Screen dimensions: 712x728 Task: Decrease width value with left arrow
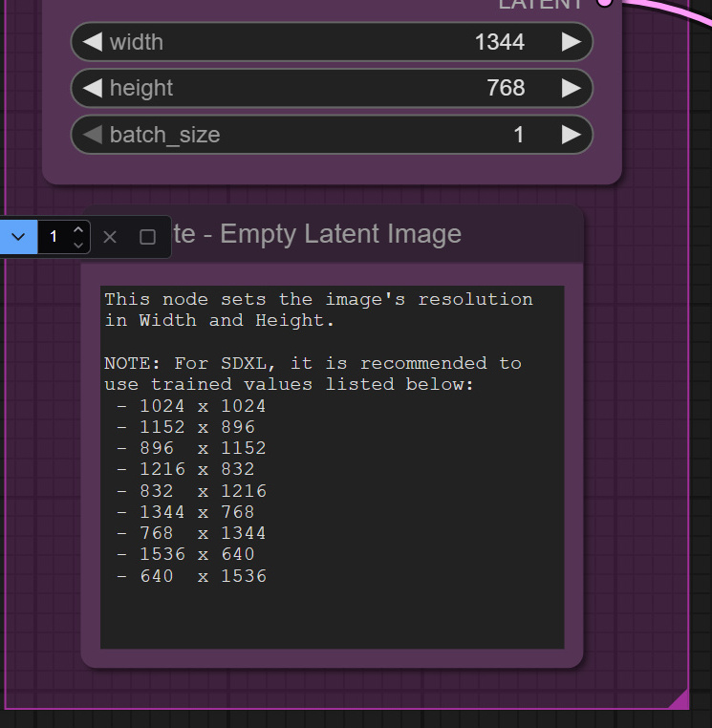tap(93, 42)
